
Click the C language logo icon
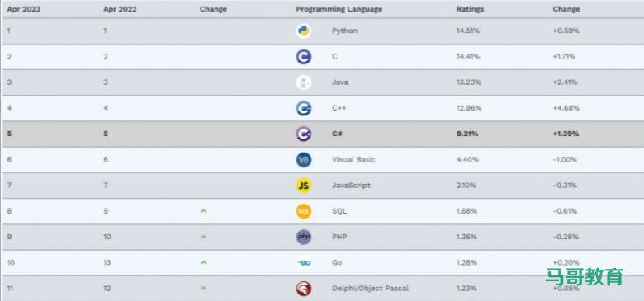(x=304, y=57)
